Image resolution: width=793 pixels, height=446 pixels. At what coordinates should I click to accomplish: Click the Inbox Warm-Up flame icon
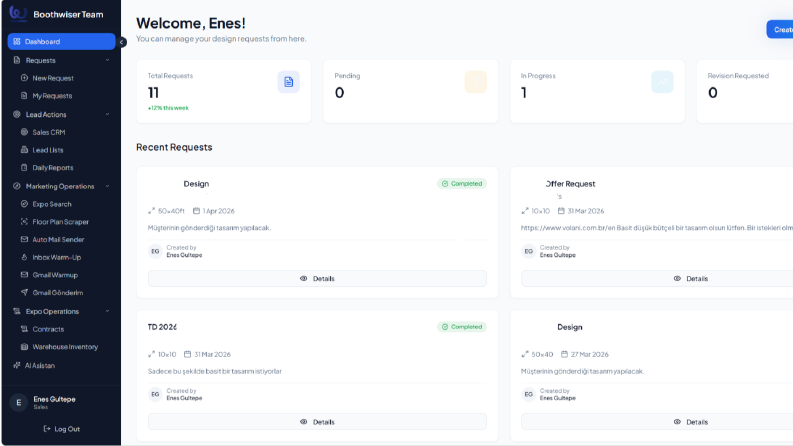[24, 257]
